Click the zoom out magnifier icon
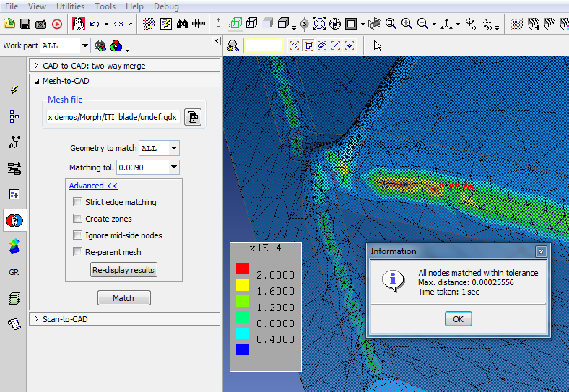The image size is (569, 392). (422, 24)
